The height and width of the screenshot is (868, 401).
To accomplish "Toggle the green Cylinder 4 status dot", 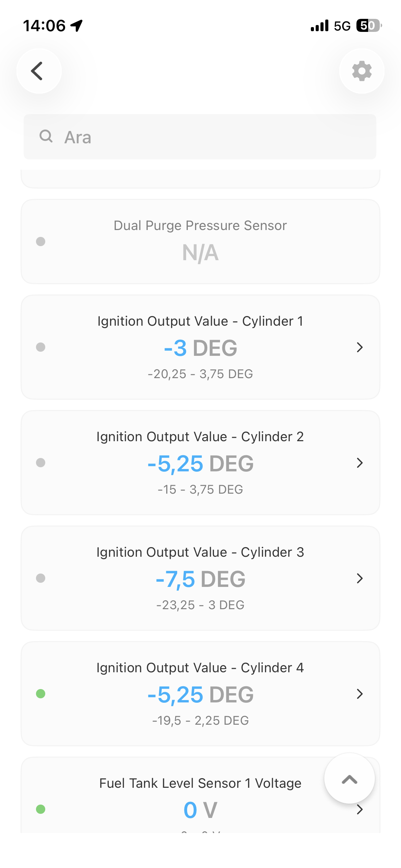I will tap(41, 694).
